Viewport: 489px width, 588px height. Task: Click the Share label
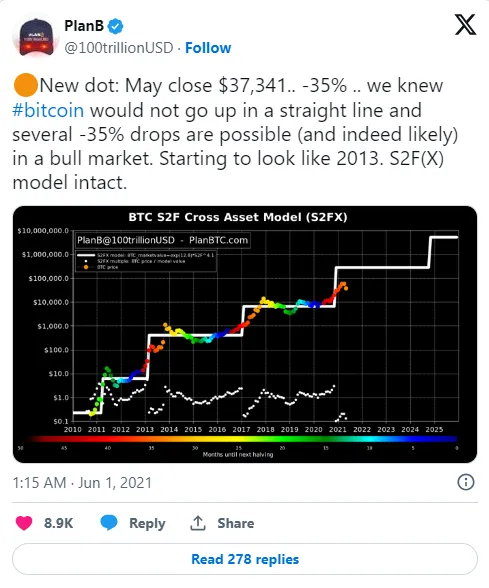(x=236, y=523)
